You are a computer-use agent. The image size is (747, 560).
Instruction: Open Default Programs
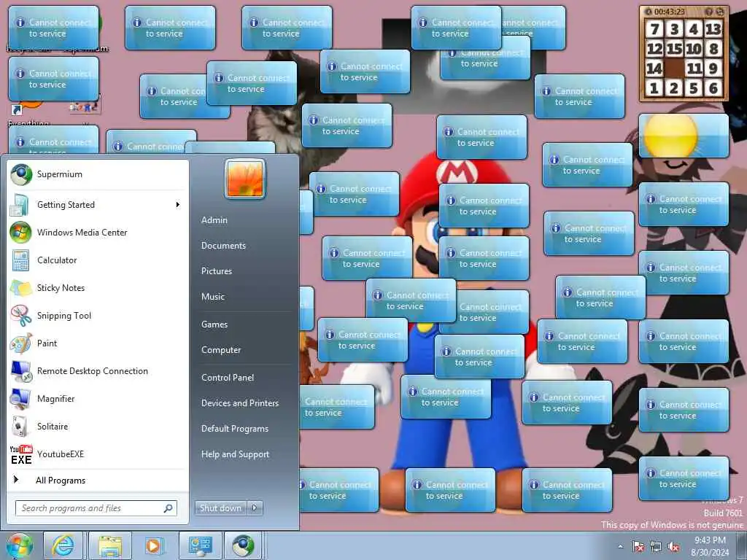235,429
